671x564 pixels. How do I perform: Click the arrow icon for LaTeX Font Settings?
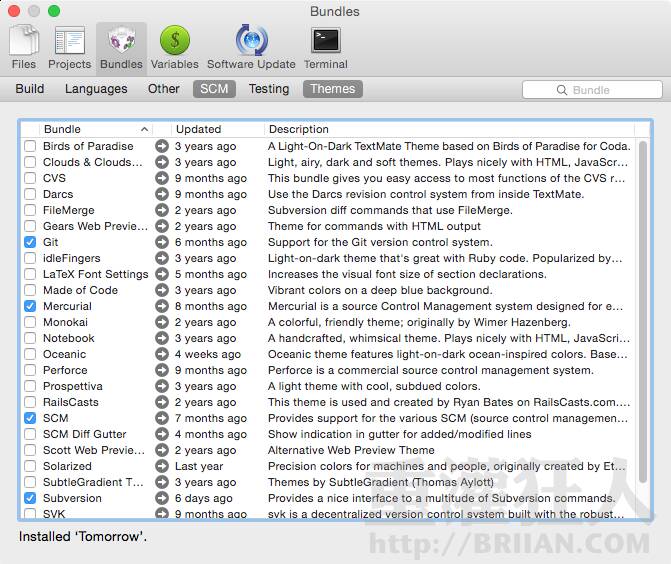(x=162, y=274)
